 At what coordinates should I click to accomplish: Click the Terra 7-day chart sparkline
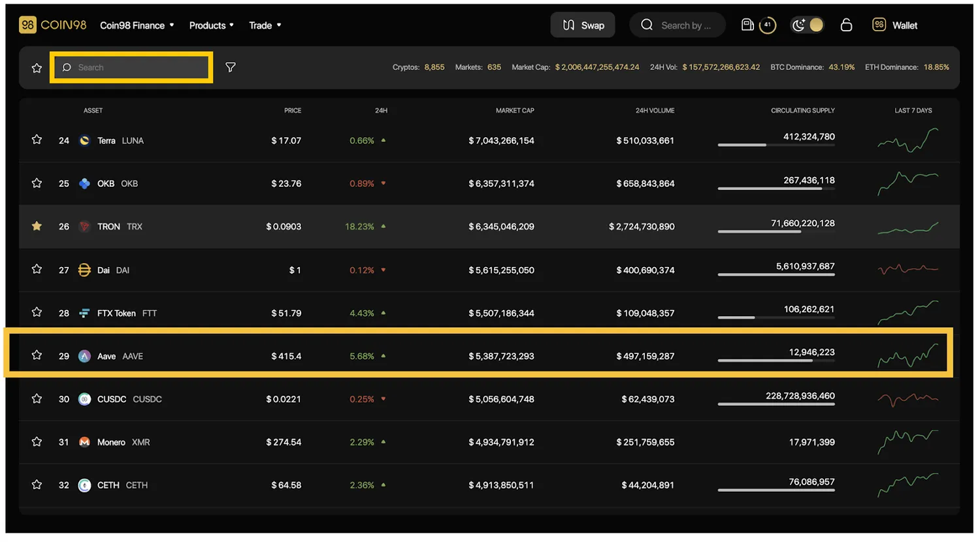point(908,140)
